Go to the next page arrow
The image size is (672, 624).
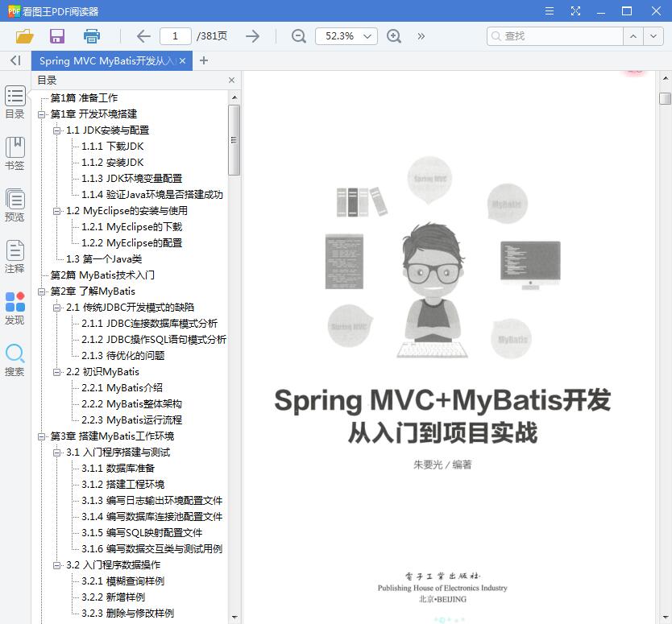(253, 36)
